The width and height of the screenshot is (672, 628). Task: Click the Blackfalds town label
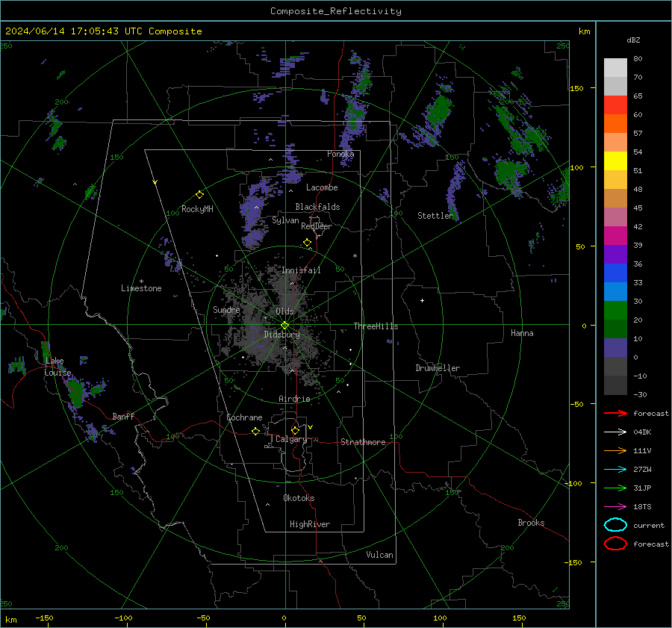[317, 207]
